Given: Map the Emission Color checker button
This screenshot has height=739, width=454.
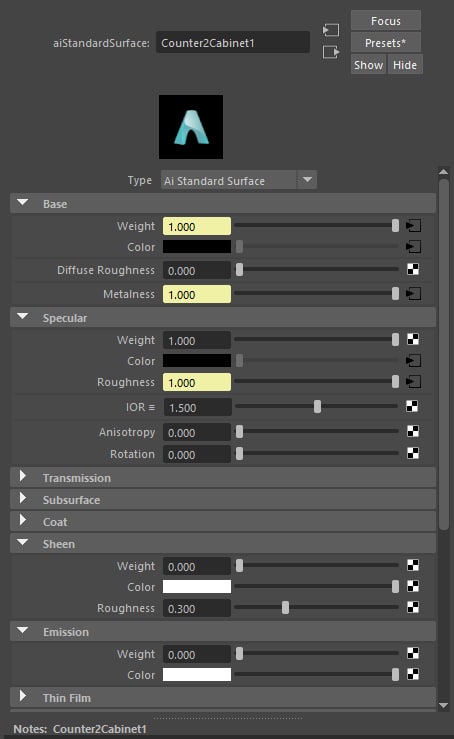Looking at the screenshot, I should [413, 674].
